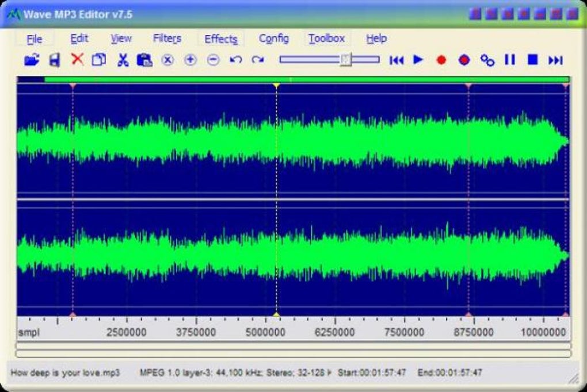Open the Effects menu
This screenshot has width=587, height=392.
(221, 39)
